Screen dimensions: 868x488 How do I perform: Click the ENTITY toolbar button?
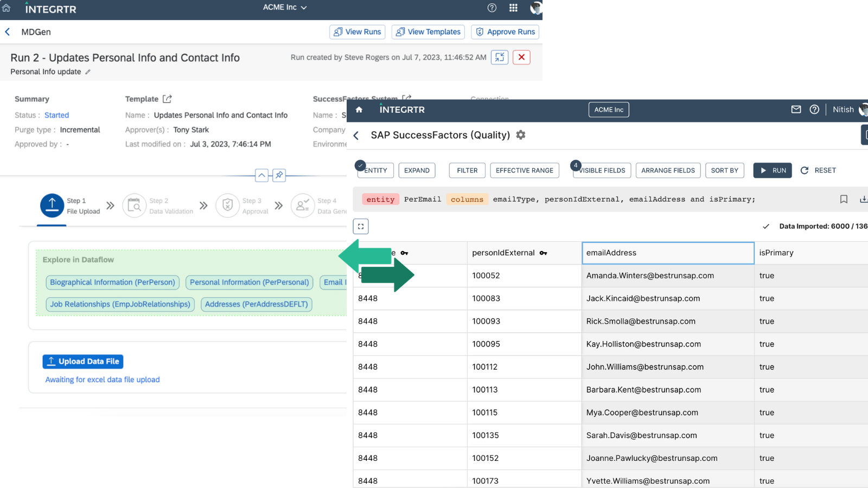coord(375,170)
